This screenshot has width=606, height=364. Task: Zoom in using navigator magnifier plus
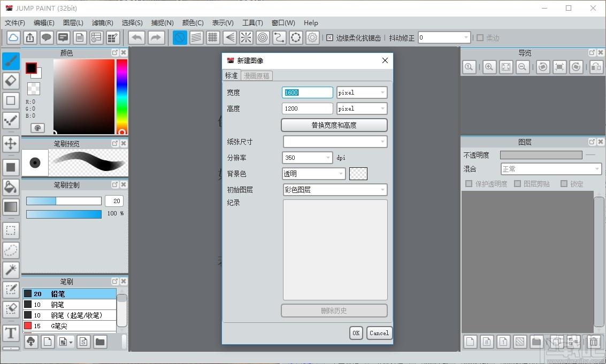pyautogui.click(x=489, y=67)
